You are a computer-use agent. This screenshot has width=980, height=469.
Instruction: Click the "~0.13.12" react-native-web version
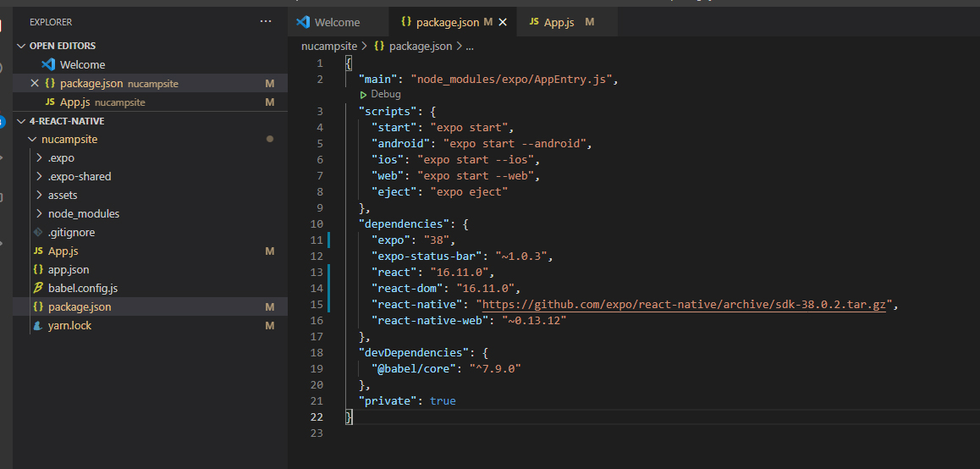click(534, 321)
